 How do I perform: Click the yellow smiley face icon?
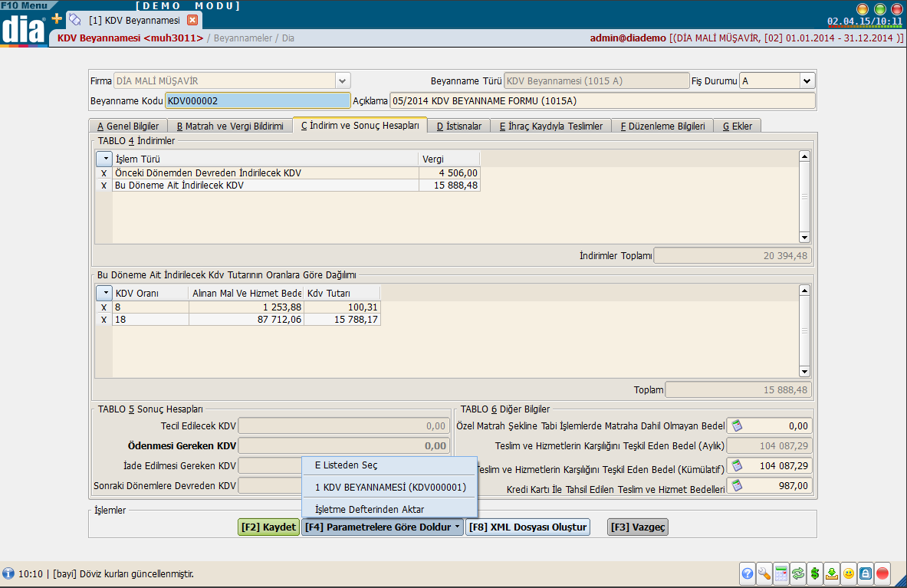[849, 573]
